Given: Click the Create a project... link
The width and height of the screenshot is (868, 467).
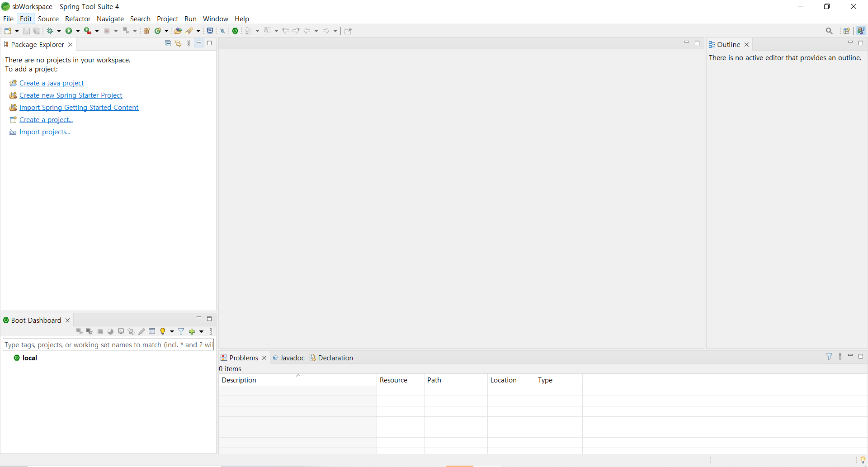Looking at the screenshot, I should tap(46, 120).
